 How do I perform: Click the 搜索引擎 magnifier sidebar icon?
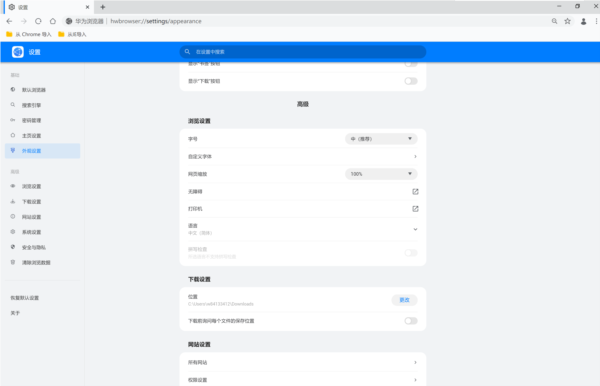(13, 105)
